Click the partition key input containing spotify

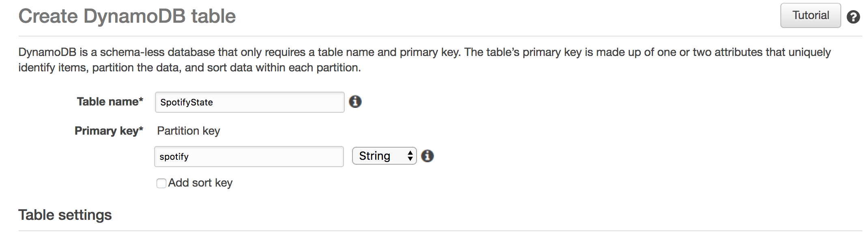pyautogui.click(x=249, y=157)
